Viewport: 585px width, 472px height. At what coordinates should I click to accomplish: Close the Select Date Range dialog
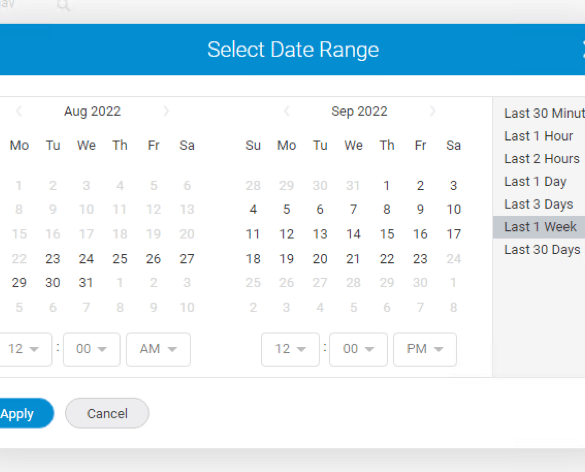pos(582,50)
